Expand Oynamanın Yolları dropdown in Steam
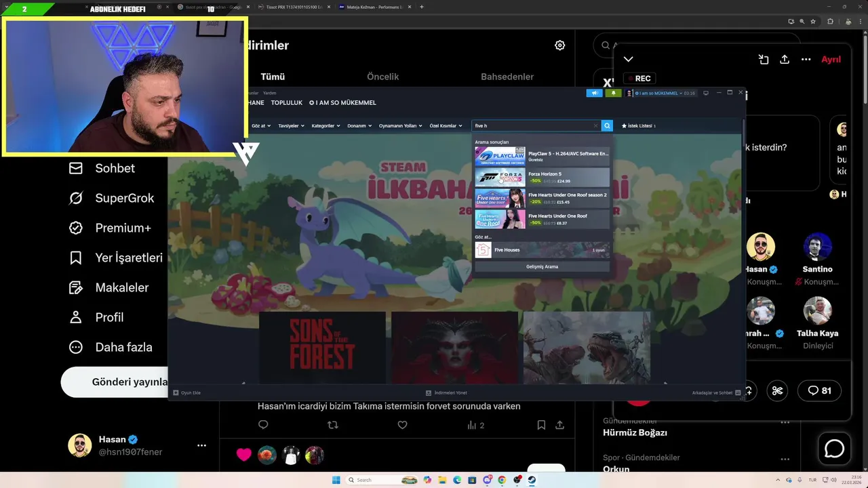This screenshot has height=488, width=868. (x=400, y=125)
